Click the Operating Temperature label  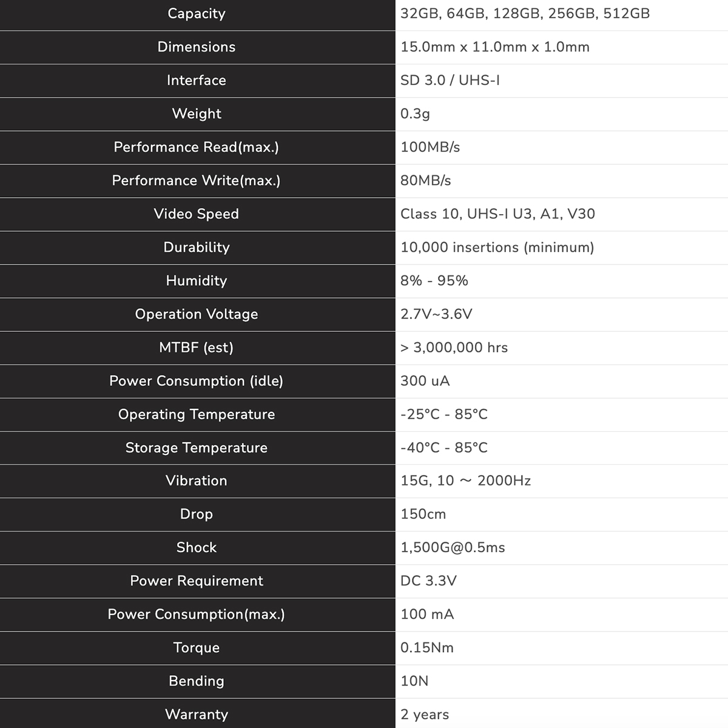pos(197,414)
